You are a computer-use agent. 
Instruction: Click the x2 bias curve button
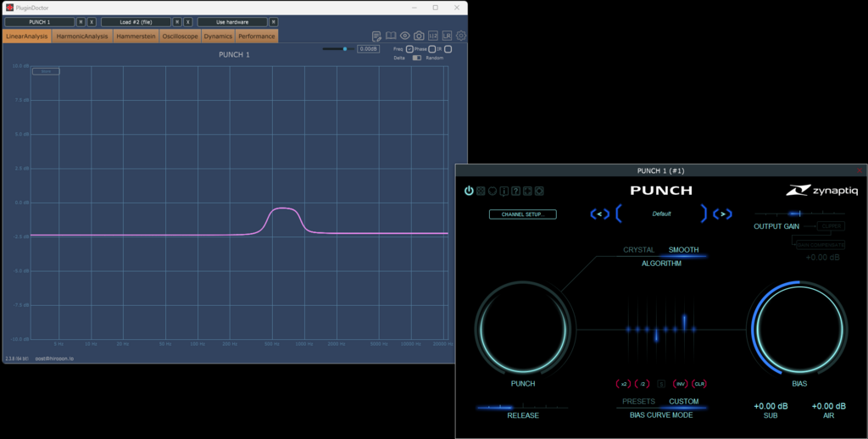(624, 384)
